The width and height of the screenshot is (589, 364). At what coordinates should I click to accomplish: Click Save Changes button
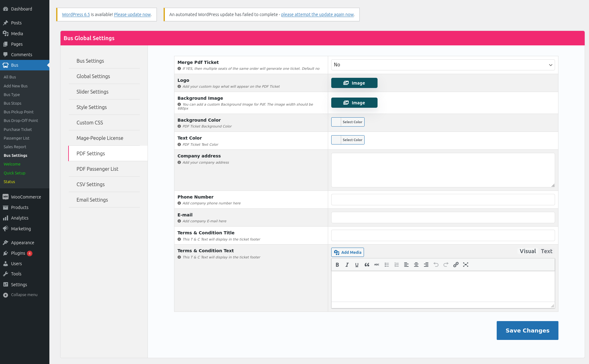click(527, 330)
